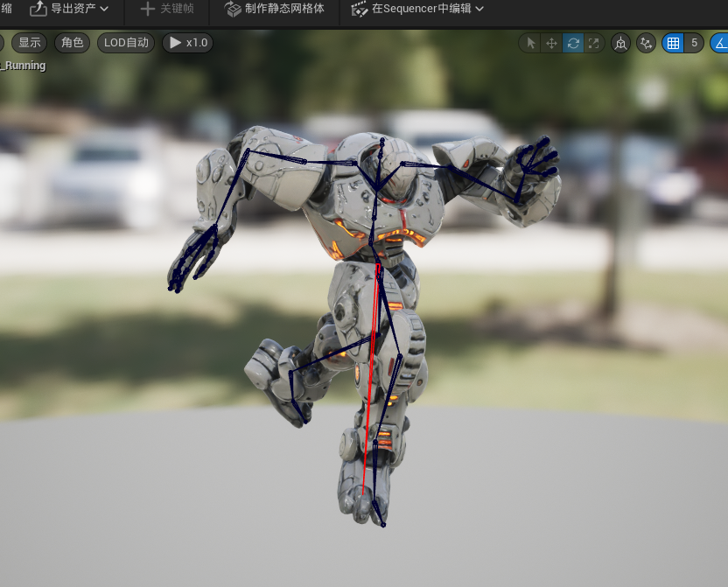Open grid snap size value 5
Viewport: 728px width, 587px height.
[x=694, y=43]
